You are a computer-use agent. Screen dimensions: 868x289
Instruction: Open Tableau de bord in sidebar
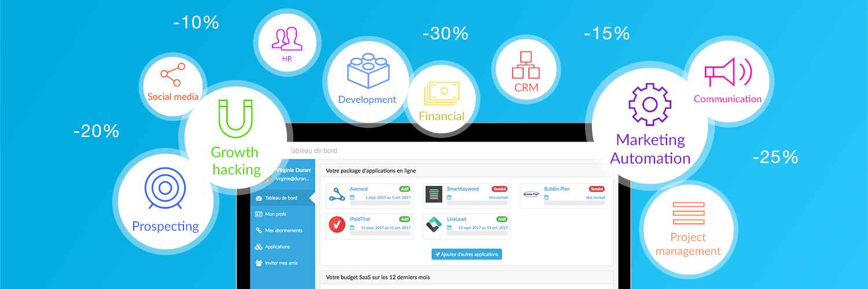click(x=282, y=198)
